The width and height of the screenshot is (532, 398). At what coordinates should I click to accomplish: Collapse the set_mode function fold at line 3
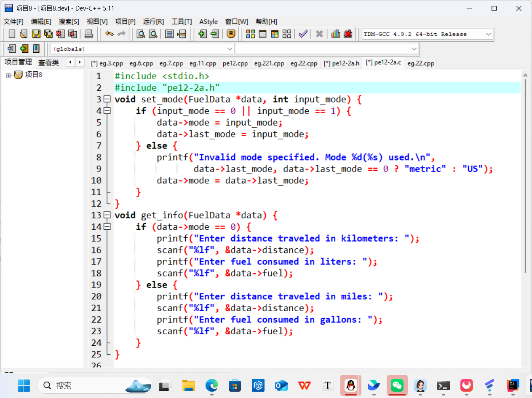coord(107,99)
